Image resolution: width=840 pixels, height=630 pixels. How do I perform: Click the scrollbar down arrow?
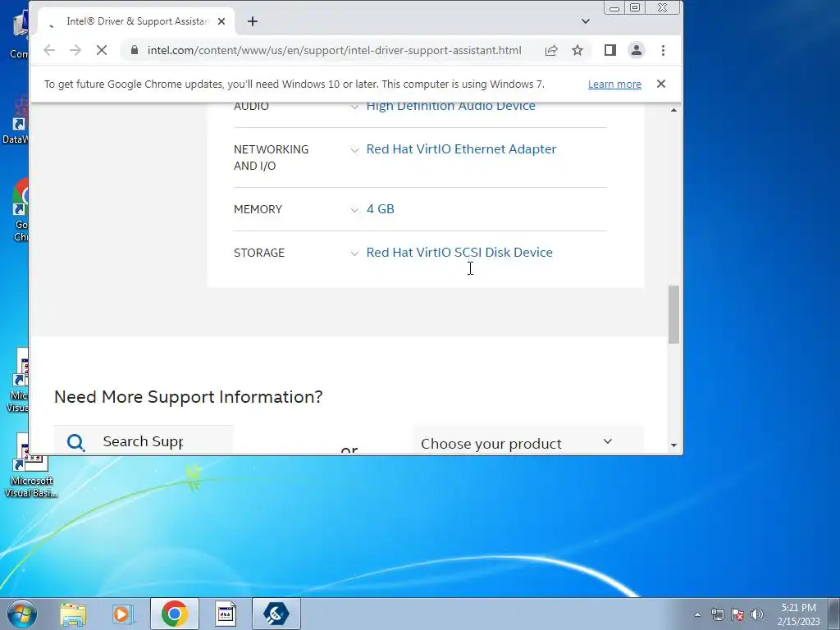pos(673,445)
